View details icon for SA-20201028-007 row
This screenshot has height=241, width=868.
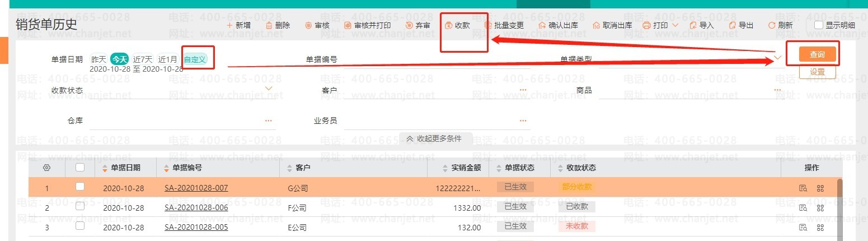803,188
